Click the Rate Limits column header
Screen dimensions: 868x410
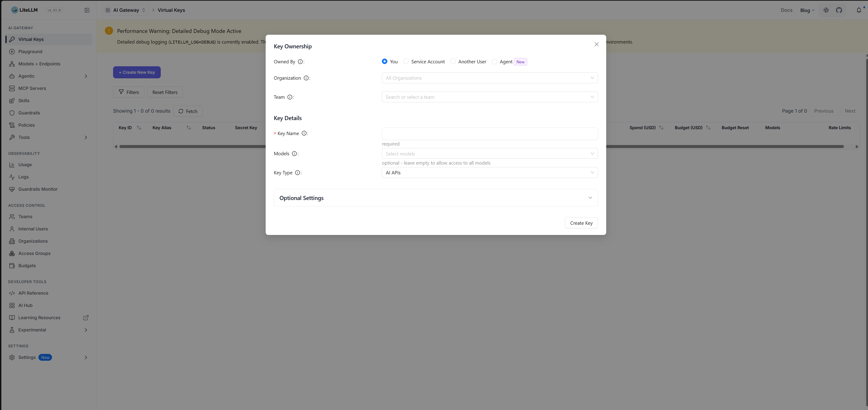pos(839,128)
